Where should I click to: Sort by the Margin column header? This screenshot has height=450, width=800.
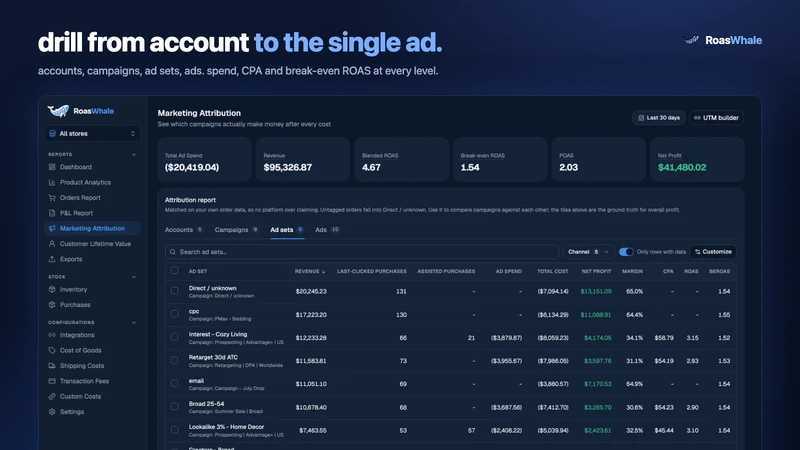[x=632, y=271]
